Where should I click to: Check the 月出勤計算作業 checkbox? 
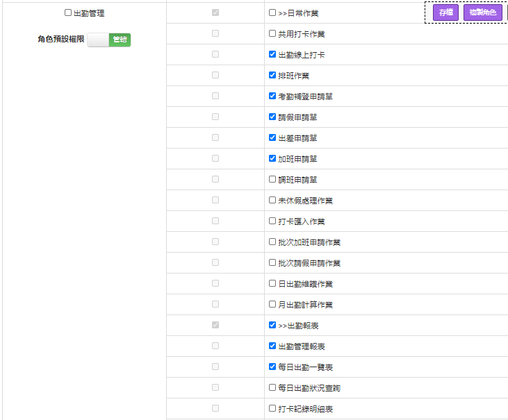[x=272, y=304]
